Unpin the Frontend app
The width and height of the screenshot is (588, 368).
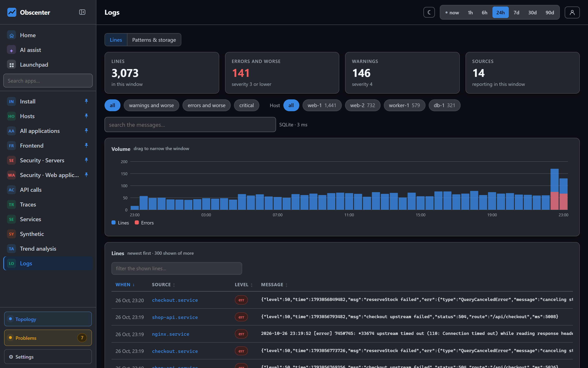(86, 145)
